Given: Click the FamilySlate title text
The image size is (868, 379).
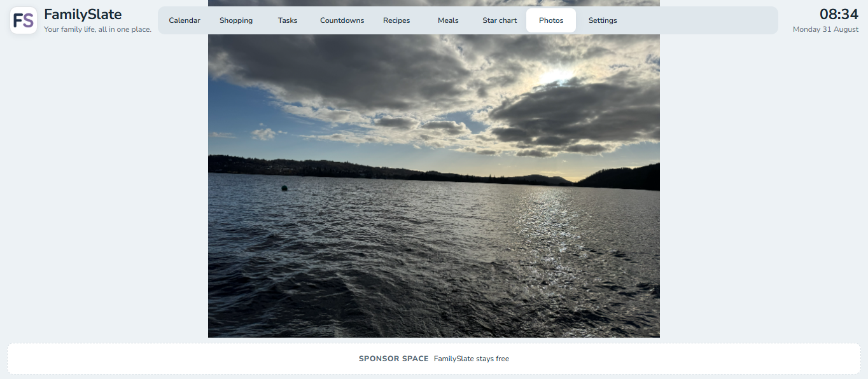Looking at the screenshot, I should pos(83,15).
